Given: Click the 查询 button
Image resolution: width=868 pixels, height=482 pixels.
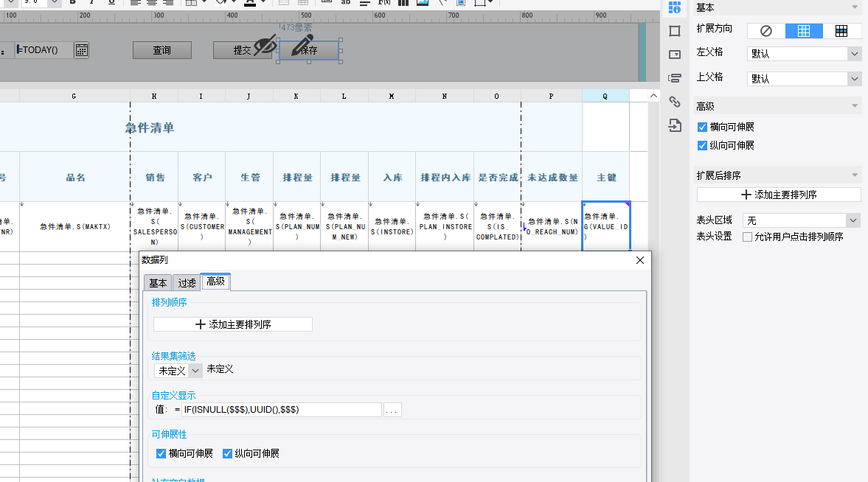Looking at the screenshot, I should pos(162,50).
